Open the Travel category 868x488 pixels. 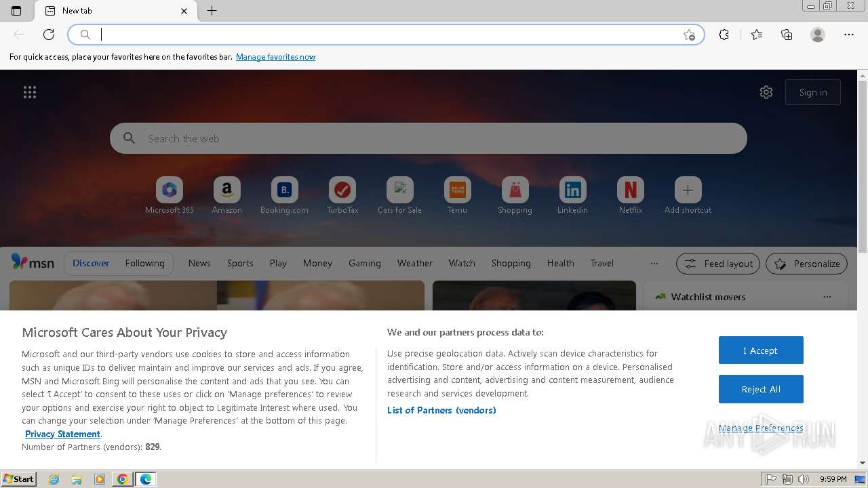coord(602,263)
